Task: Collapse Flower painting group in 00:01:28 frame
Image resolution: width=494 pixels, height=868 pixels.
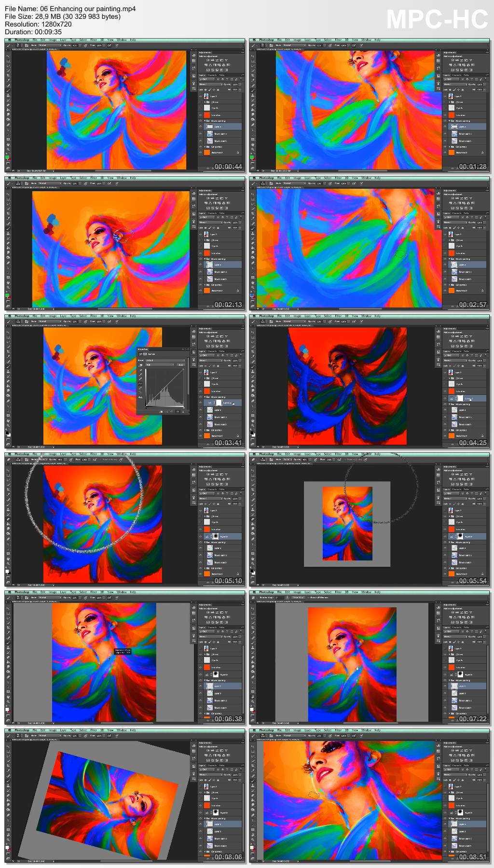Action: pyautogui.click(x=449, y=121)
